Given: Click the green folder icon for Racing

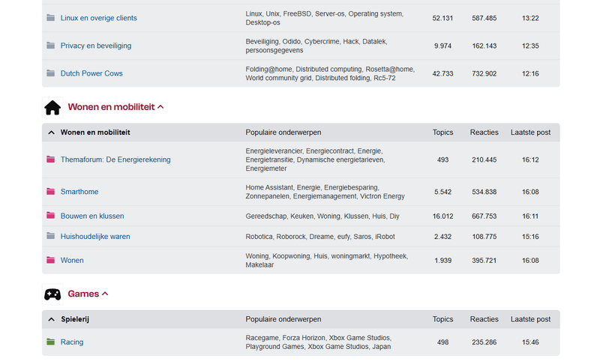Looking at the screenshot, I should point(50,342).
